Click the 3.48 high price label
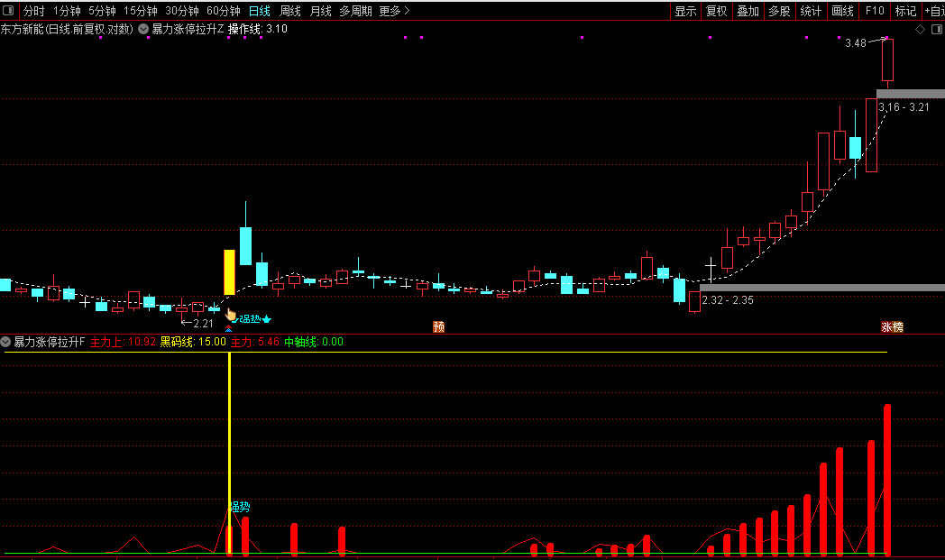The width and height of the screenshot is (945, 560). tap(856, 42)
